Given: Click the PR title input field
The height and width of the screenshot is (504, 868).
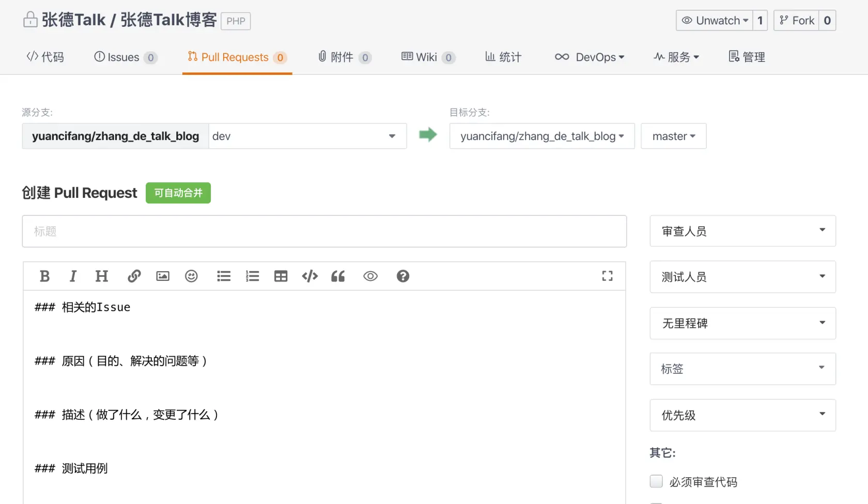Looking at the screenshot, I should (324, 231).
